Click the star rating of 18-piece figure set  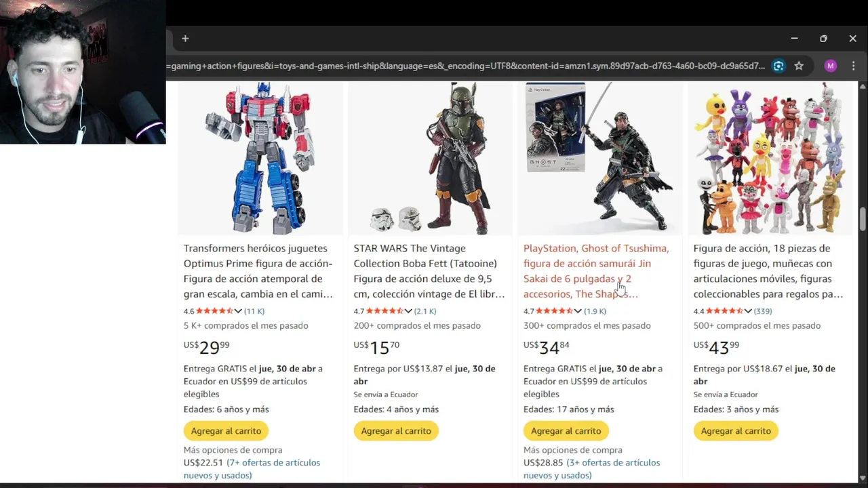724,311
